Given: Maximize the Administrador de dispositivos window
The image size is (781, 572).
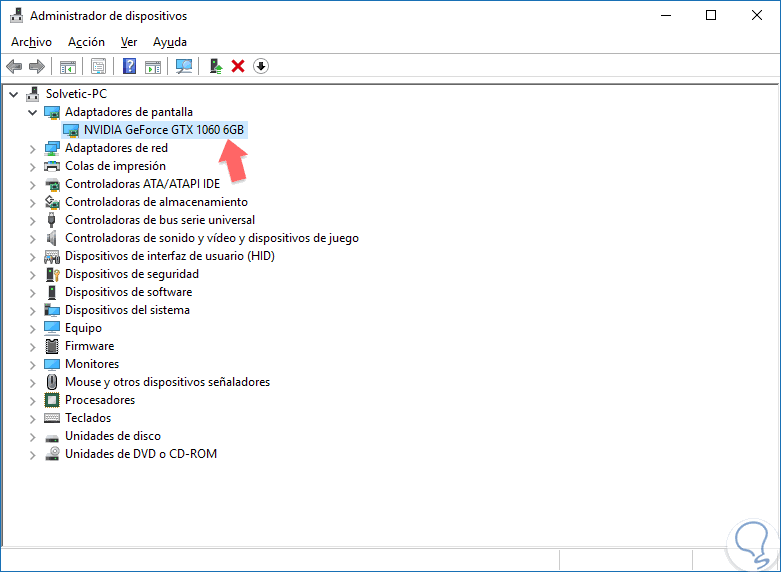Looking at the screenshot, I should [x=711, y=15].
